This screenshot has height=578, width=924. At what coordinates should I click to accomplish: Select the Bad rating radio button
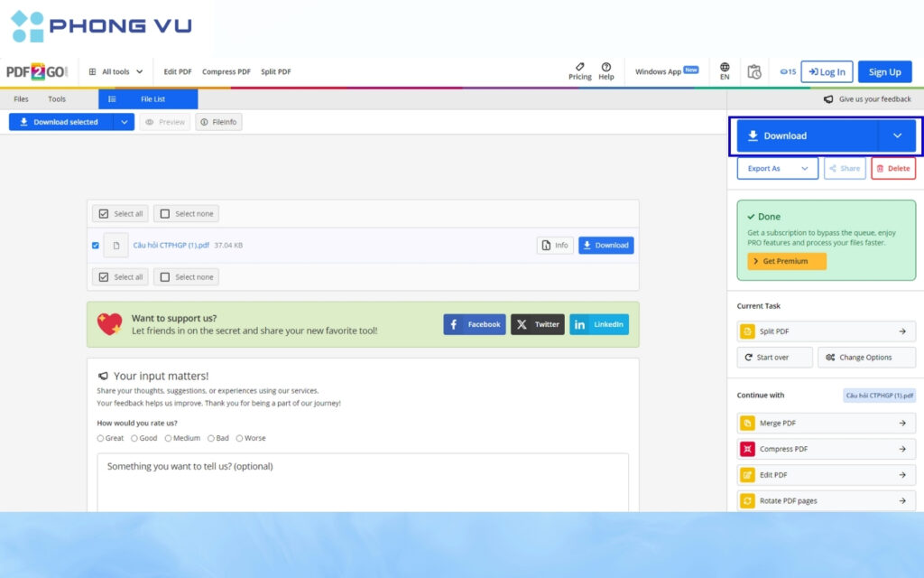pos(211,438)
